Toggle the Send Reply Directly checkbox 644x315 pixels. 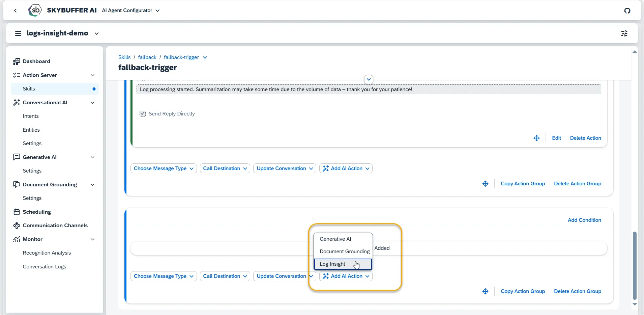click(143, 114)
